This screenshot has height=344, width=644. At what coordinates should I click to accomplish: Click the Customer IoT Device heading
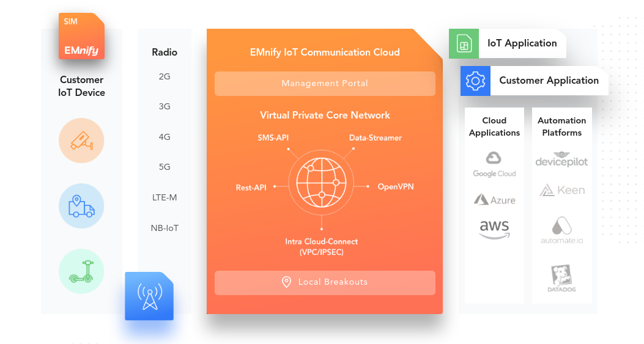pyautogui.click(x=81, y=86)
